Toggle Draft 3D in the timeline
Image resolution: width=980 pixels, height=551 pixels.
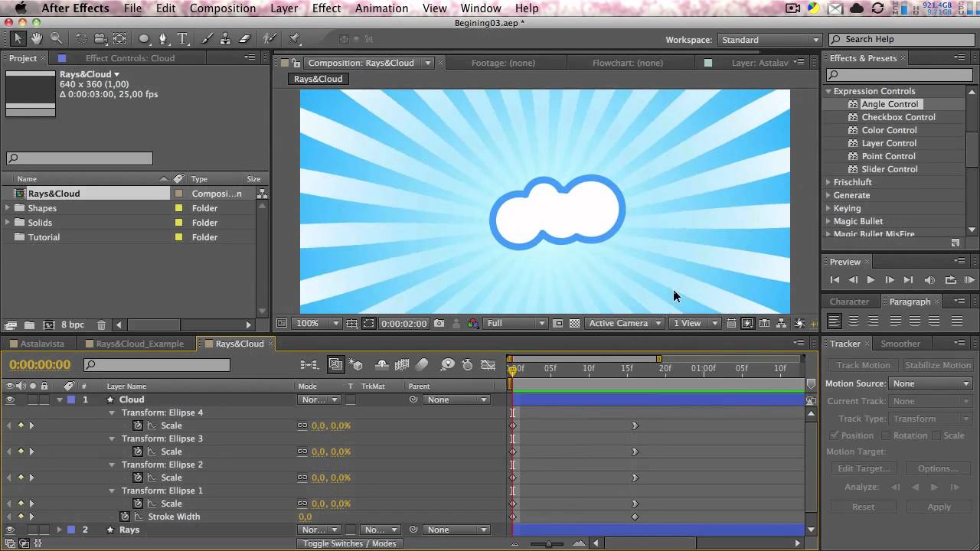357,365
